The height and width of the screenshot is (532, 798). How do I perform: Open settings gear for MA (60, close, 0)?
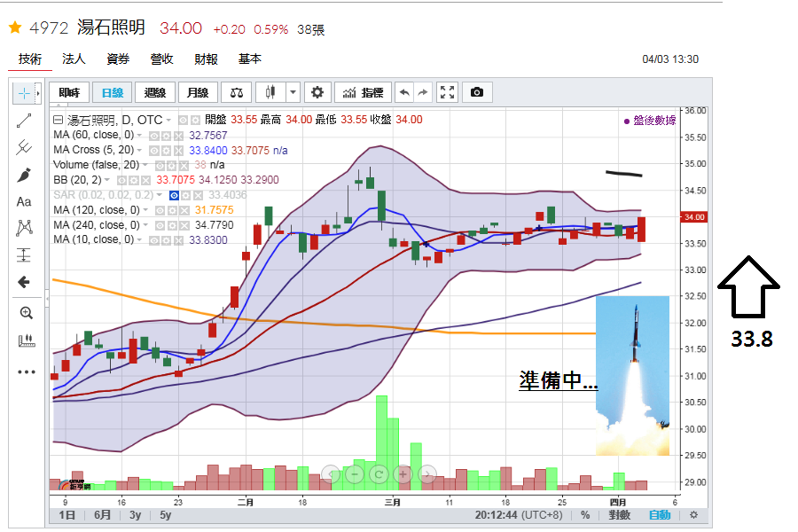pos(166,136)
